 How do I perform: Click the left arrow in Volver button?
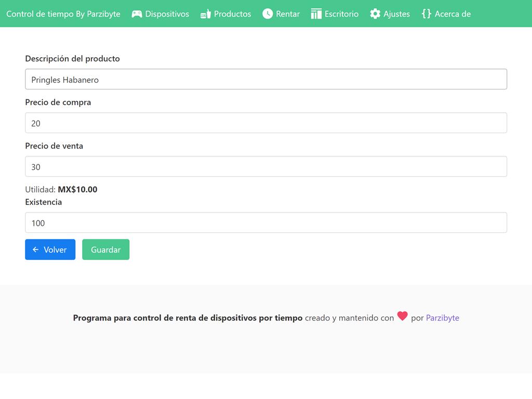point(36,250)
